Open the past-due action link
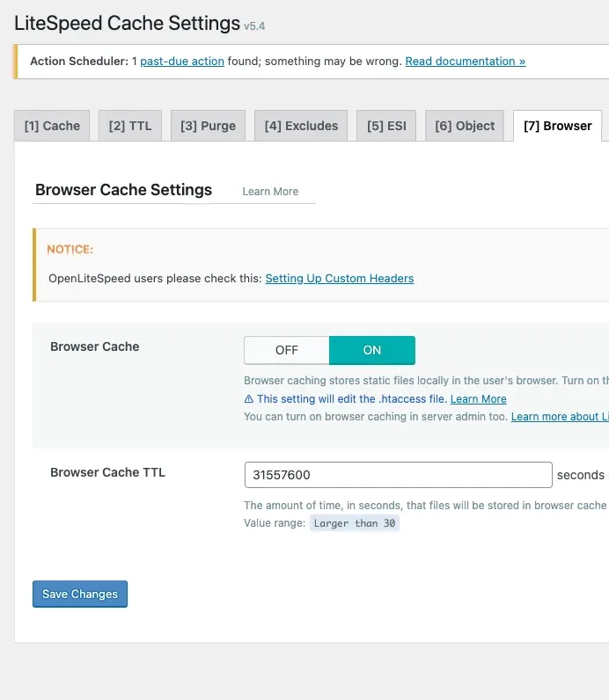 tap(182, 62)
